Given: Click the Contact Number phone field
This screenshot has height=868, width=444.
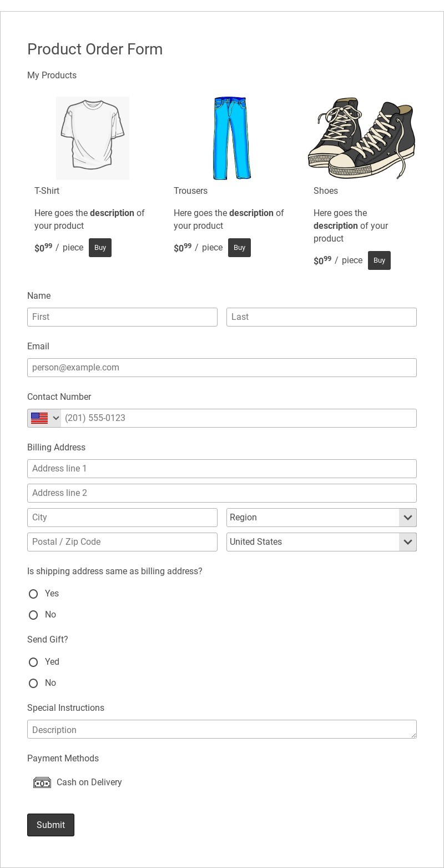Looking at the screenshot, I should pos(239,418).
